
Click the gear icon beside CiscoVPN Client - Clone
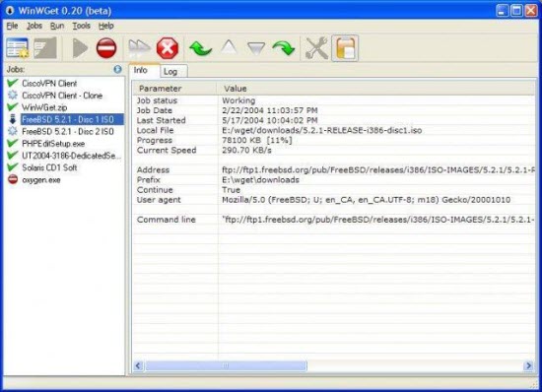click(x=13, y=95)
